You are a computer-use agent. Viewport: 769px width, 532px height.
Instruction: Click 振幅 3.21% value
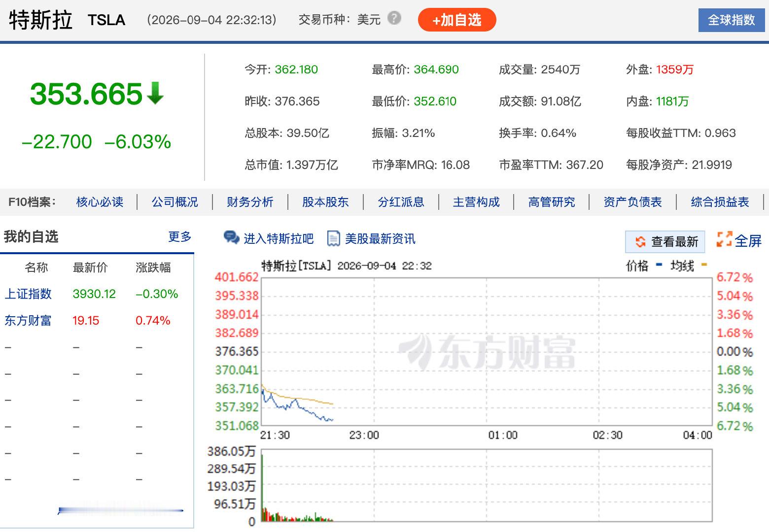point(419,133)
